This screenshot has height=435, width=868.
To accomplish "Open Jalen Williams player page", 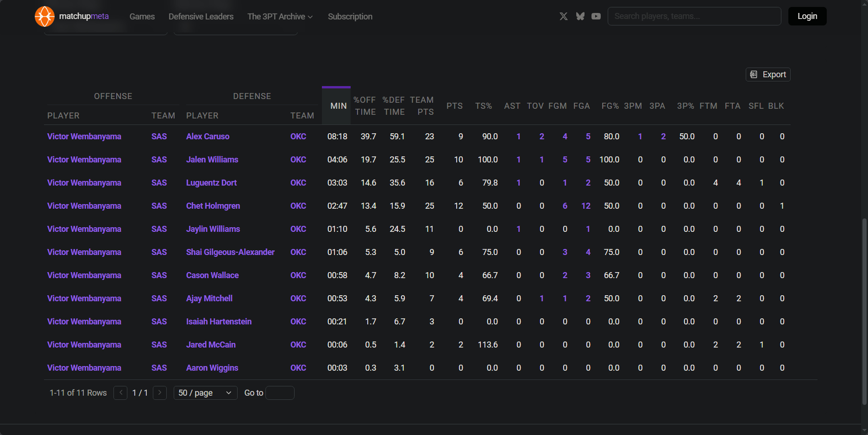I will 212,160.
